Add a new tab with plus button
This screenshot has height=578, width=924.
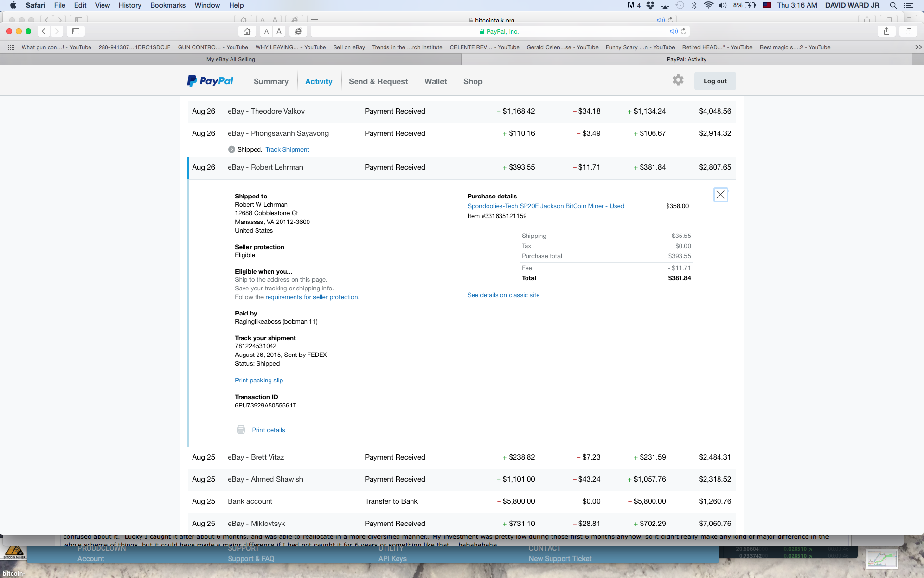pyautogui.click(x=918, y=59)
